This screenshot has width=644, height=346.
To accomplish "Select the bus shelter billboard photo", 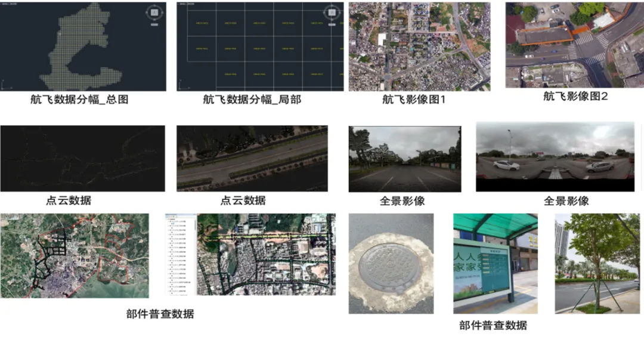I will (x=495, y=262).
